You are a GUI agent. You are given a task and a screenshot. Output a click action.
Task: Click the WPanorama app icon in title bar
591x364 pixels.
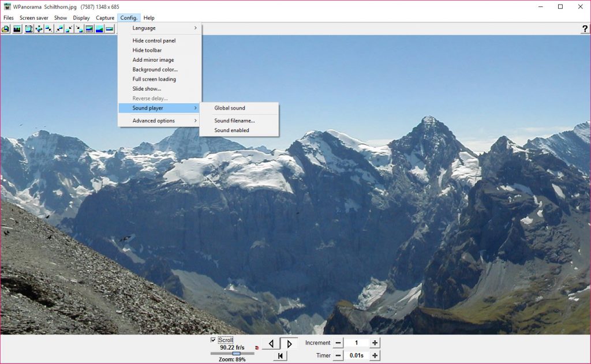pos(7,7)
